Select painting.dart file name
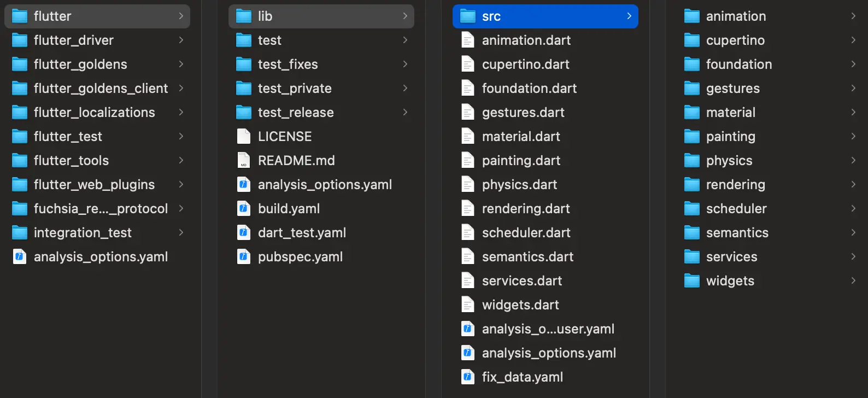Viewport: 868px width, 398px height. click(x=521, y=161)
